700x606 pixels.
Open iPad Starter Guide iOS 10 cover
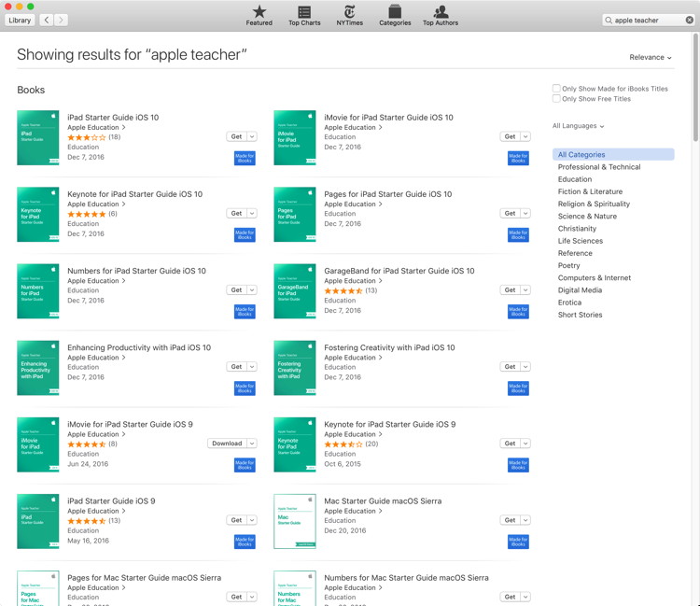[x=38, y=138]
